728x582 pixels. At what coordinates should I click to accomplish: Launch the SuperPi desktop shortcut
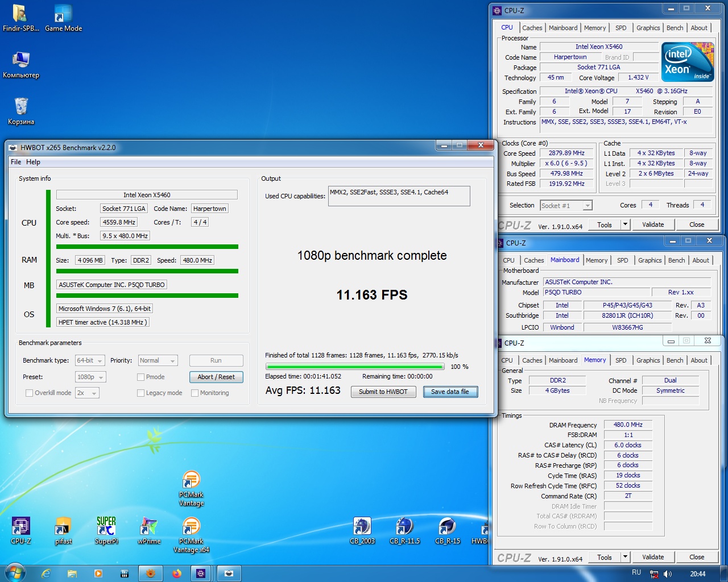(106, 530)
